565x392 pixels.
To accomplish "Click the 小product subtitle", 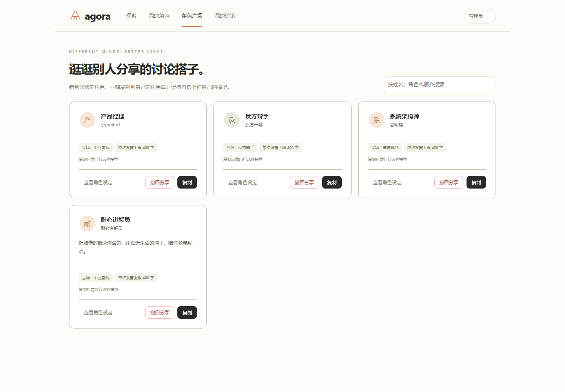I will tap(111, 125).
